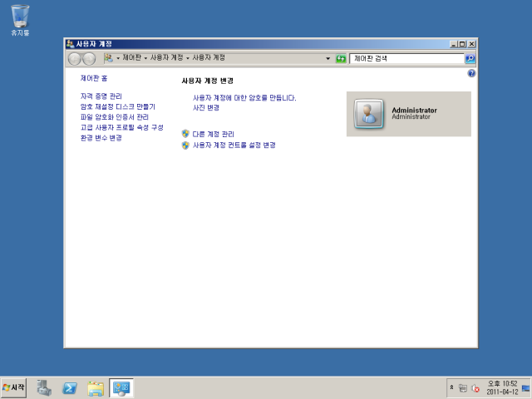
Task: Close the 사용자 계정 window
Action: (471, 44)
